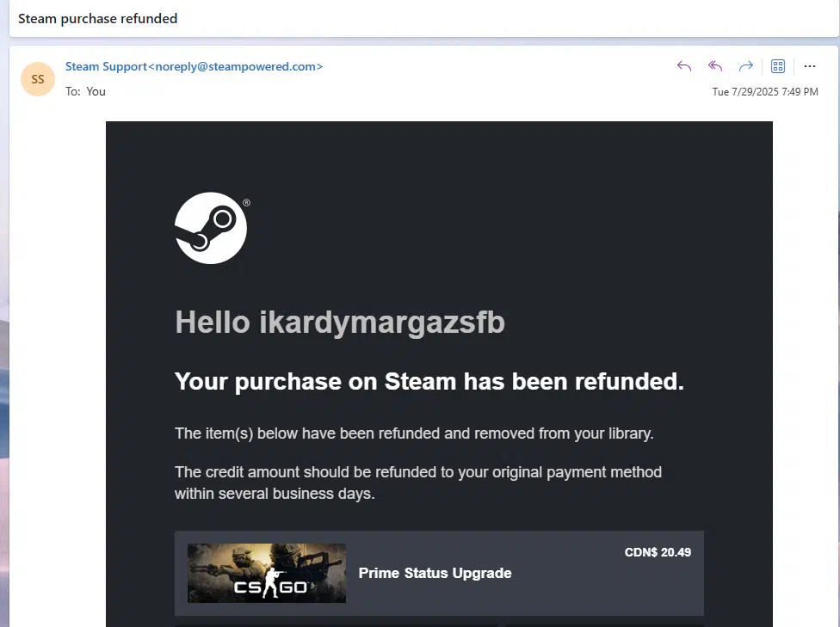Click the Steam logo in the email
Viewport: 840px width, 627px height.
click(x=211, y=228)
